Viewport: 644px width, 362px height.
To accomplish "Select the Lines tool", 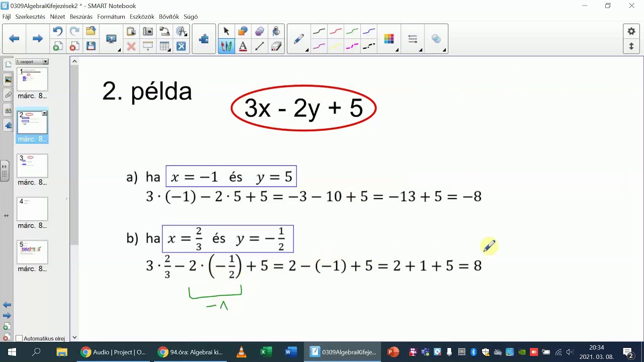I will [x=260, y=46].
